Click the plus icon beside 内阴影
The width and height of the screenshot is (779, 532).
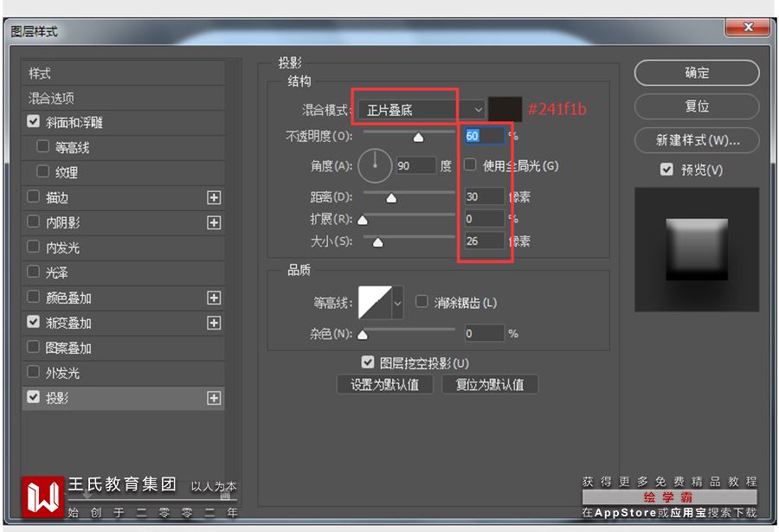[214, 222]
